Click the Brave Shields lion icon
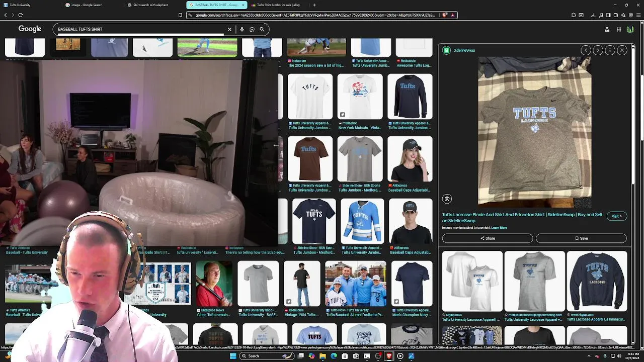 [445, 15]
